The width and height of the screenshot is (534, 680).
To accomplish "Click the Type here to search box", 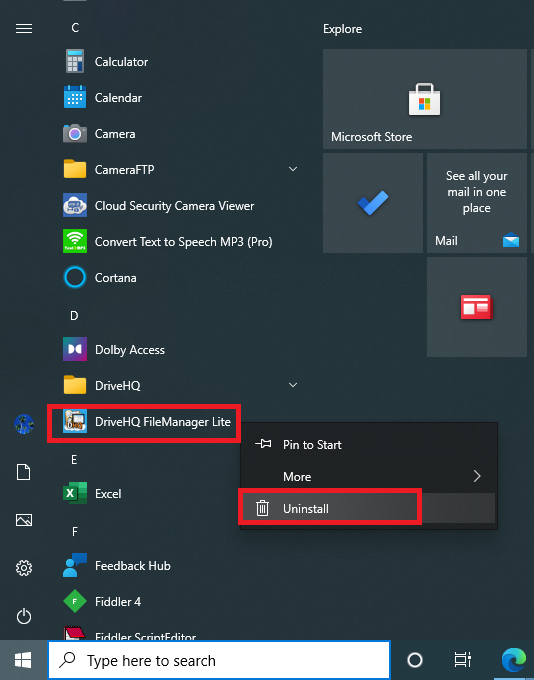I will (x=219, y=660).
